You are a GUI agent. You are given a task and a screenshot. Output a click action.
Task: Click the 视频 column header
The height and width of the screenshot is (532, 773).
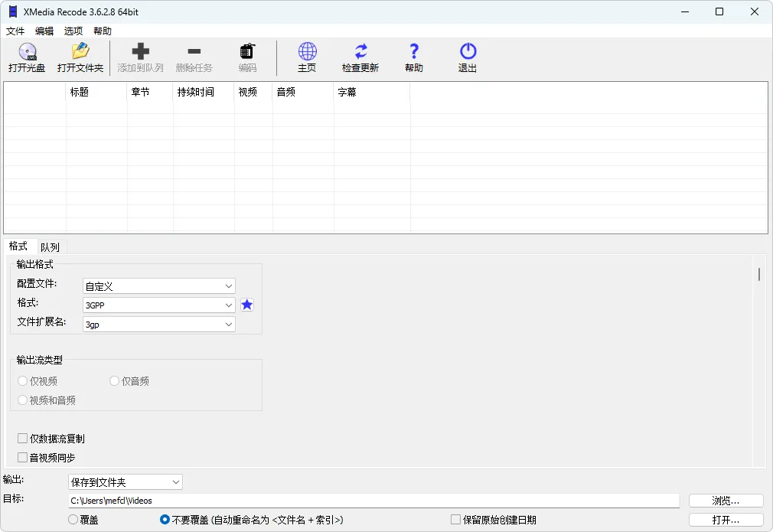(253, 92)
